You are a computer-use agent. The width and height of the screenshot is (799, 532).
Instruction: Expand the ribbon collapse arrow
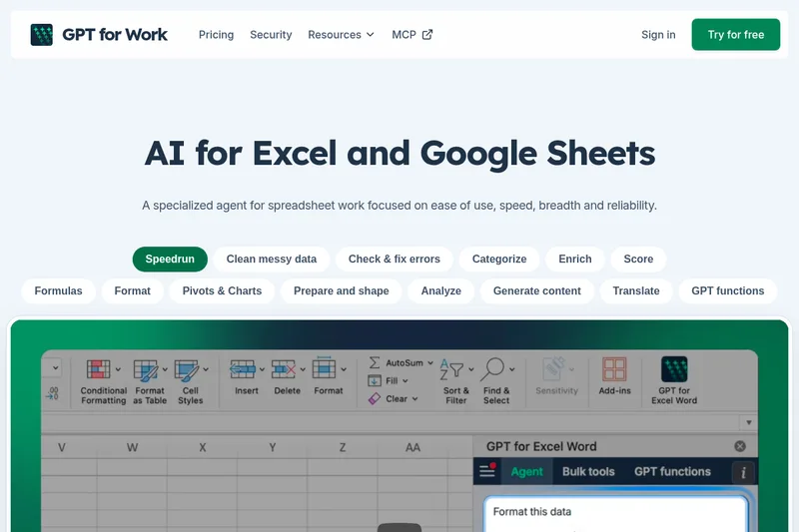[x=748, y=422]
